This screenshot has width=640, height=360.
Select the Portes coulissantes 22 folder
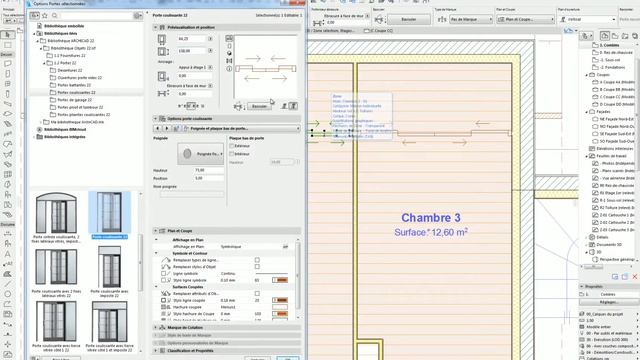pos(76,93)
